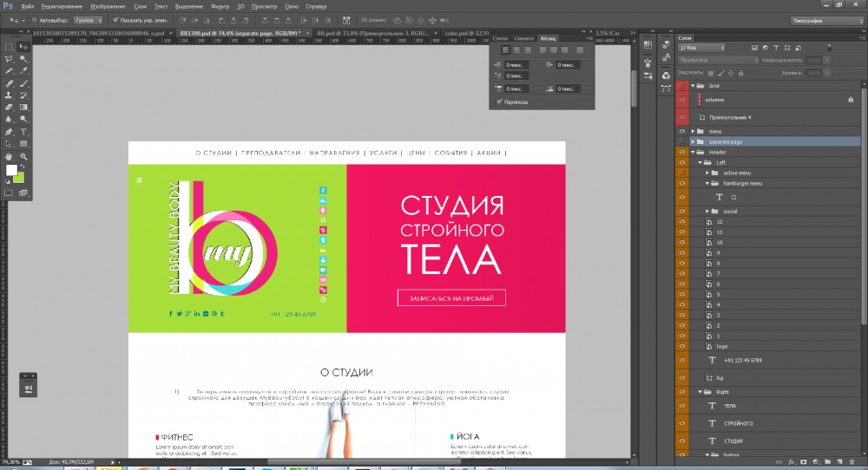
Task: Expand the separate page group
Action: click(x=693, y=142)
